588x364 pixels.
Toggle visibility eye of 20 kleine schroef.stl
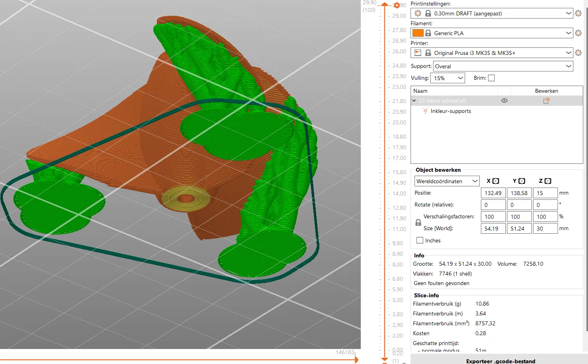point(504,101)
